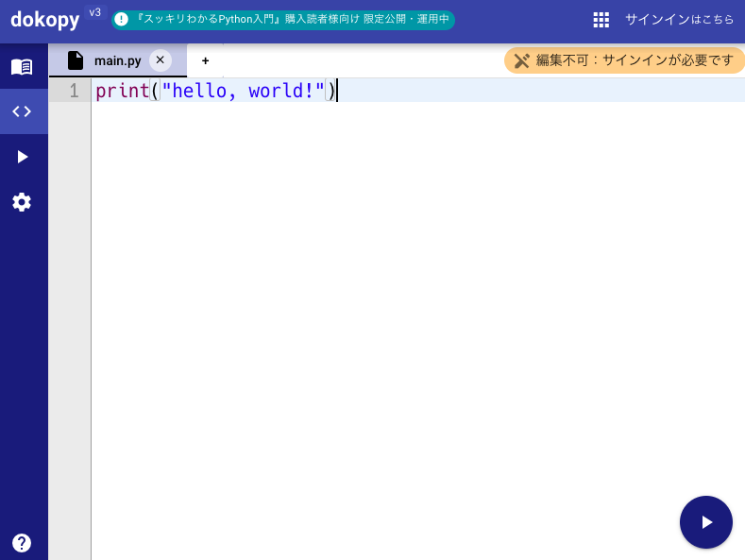
Task: Click the crossed tools icon in edit-disabled badge
Action: coord(522,60)
